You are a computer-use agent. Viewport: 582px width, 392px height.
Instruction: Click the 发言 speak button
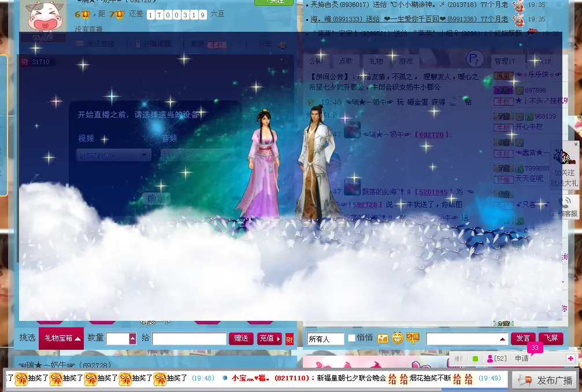[x=523, y=338]
